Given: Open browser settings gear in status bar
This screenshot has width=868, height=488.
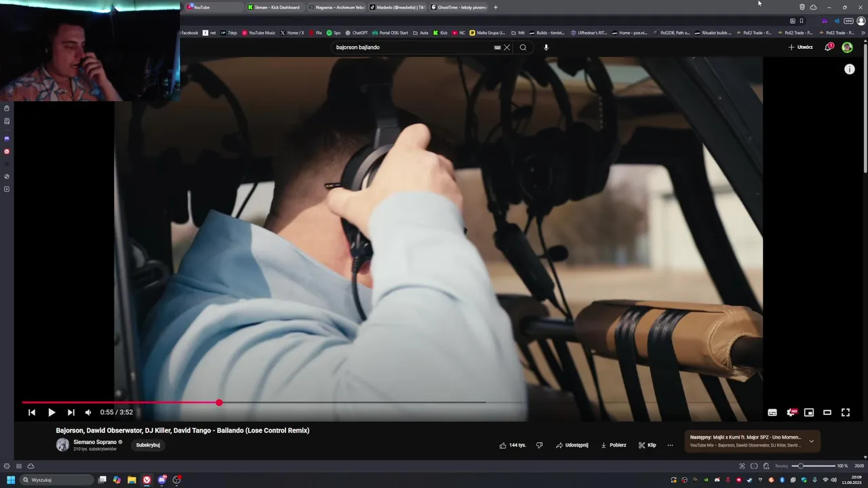Looking at the screenshot, I should (7, 466).
